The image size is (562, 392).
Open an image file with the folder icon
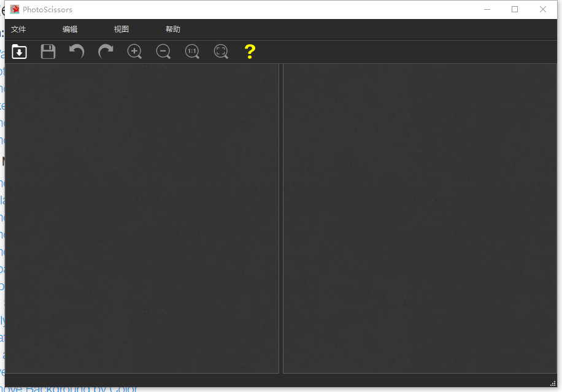coord(20,52)
